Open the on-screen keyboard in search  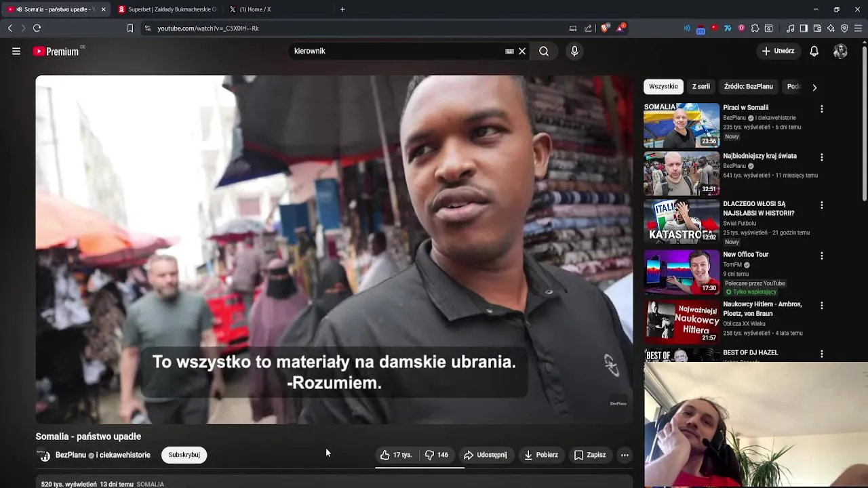(509, 51)
